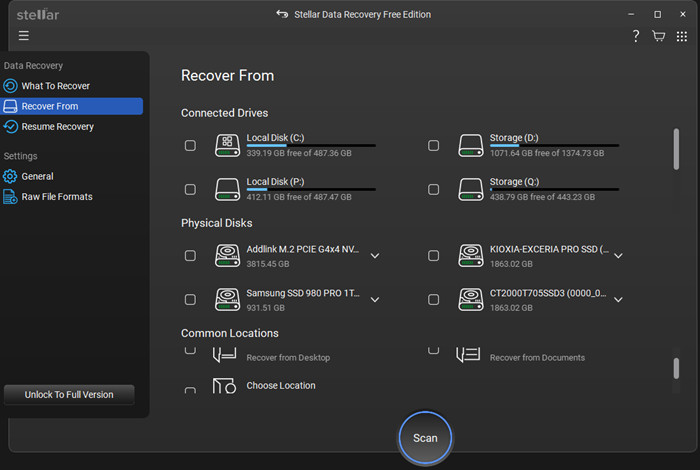Expand the Addlink M.2 PCIE disk partitions
This screenshot has width=700, height=470.
coord(375,256)
